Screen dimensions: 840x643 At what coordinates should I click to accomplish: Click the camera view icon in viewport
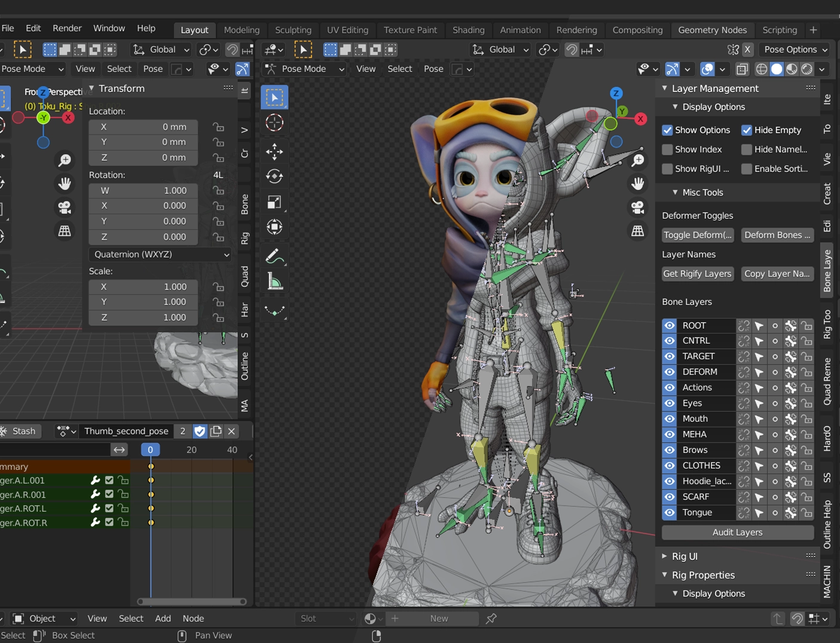(x=638, y=207)
